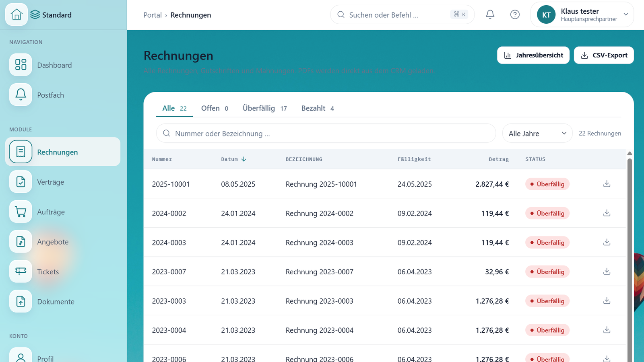Click the 22 Rechnungen count label
The width and height of the screenshot is (644, 362).
600,133
